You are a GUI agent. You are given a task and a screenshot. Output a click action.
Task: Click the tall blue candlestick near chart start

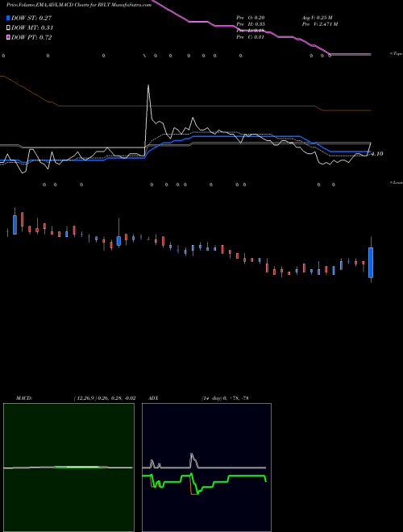15,225
